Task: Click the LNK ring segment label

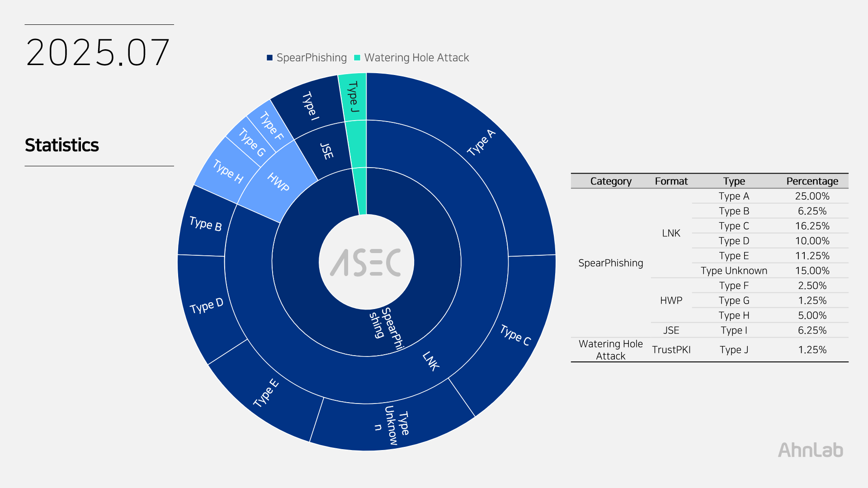Action: [430, 361]
